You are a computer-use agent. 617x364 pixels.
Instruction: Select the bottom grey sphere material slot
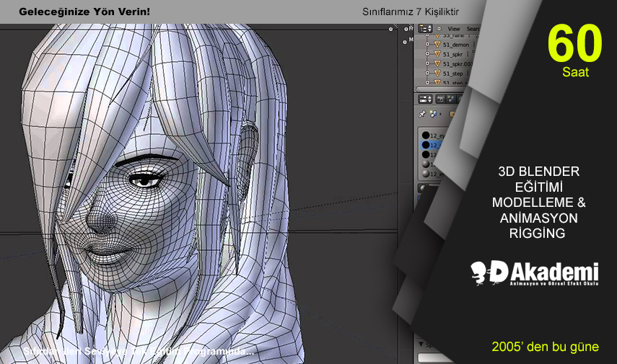[x=424, y=174]
